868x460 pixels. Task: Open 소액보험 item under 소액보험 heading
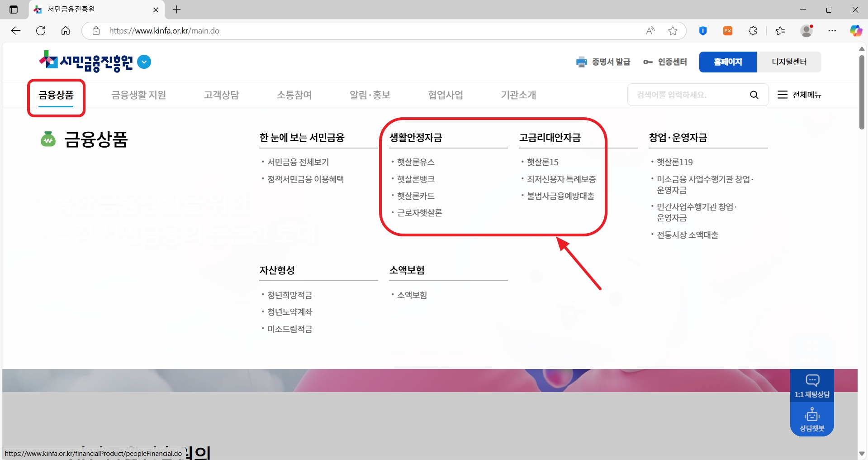tap(412, 295)
